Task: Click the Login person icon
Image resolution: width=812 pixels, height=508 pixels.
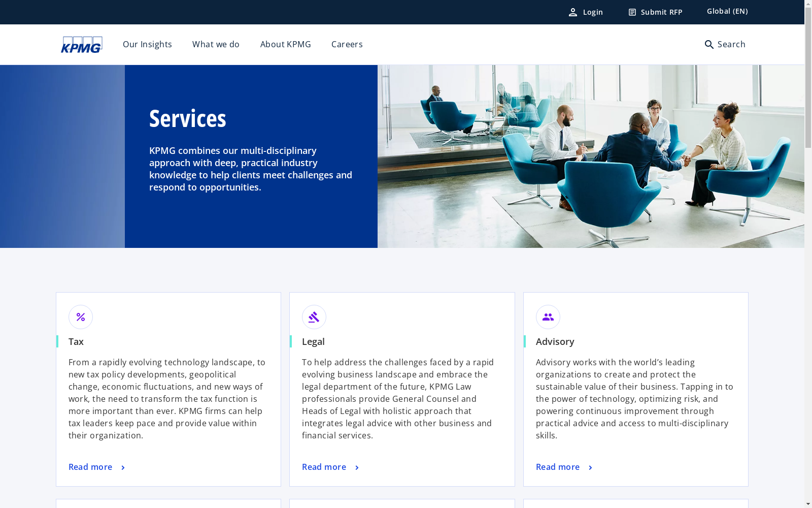Action: click(x=573, y=12)
